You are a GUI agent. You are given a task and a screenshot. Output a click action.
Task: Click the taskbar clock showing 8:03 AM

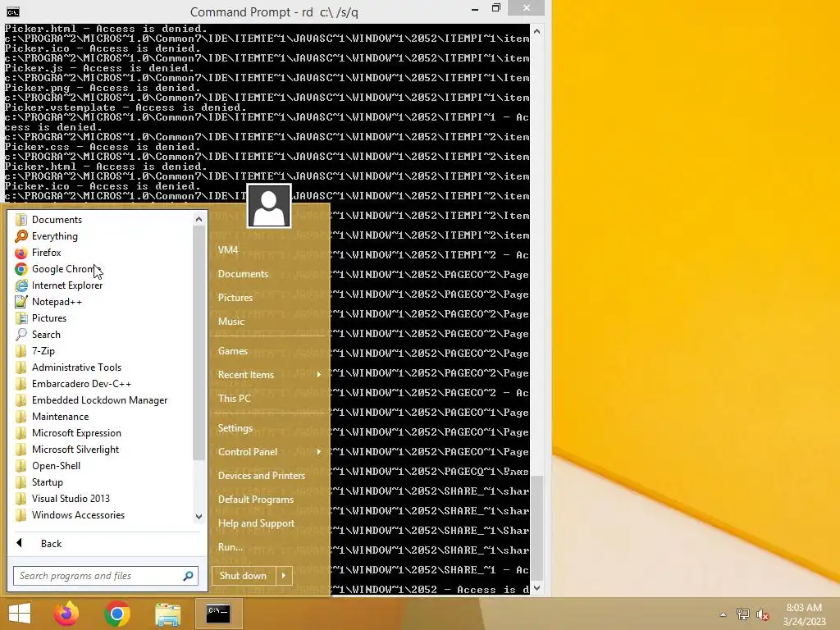804,614
